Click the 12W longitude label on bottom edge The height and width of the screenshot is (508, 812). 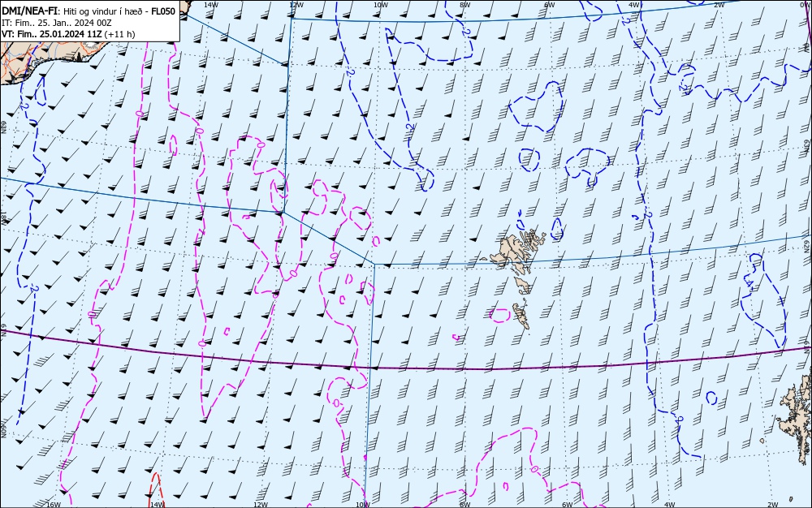coord(261,505)
